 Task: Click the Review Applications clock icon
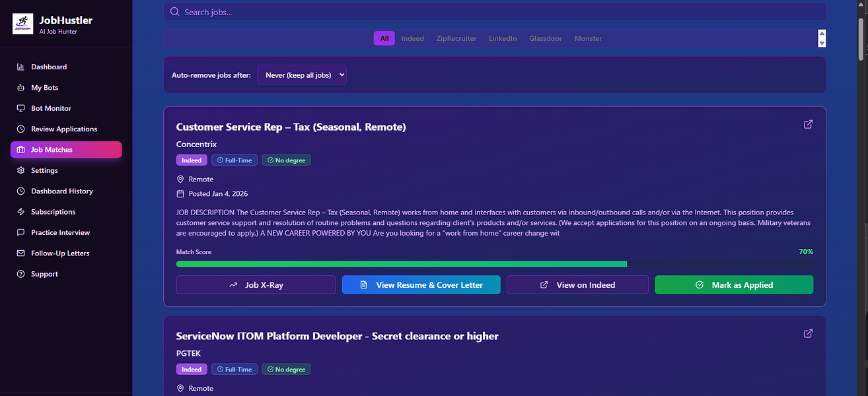pos(20,129)
